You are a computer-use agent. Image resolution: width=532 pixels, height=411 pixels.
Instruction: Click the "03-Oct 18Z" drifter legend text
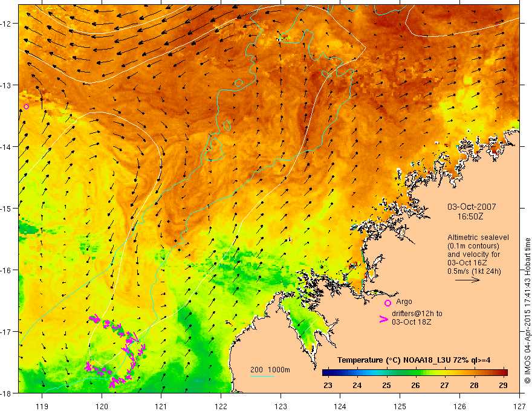412,322
